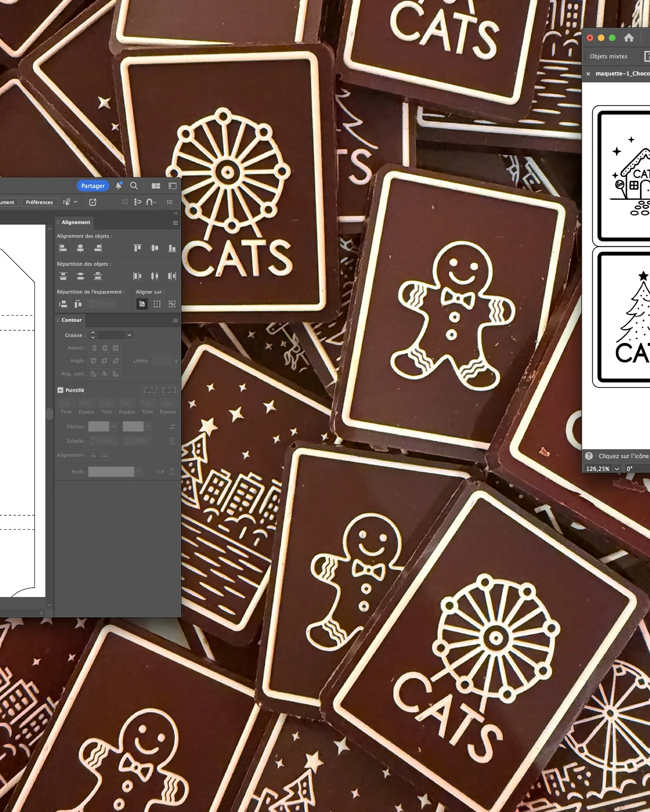Open the zoom level dropdown beside 126,25%
Viewport: 650px width, 812px height.
tap(617, 469)
